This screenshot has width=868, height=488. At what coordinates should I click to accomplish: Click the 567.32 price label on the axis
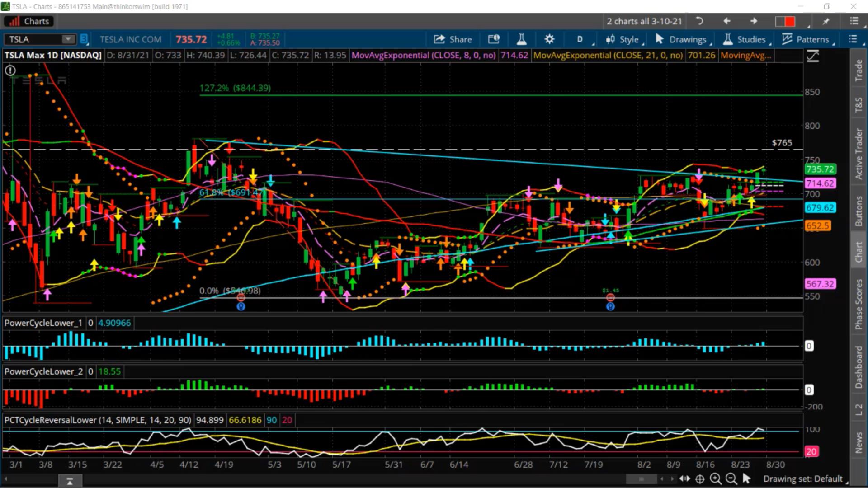pos(820,284)
